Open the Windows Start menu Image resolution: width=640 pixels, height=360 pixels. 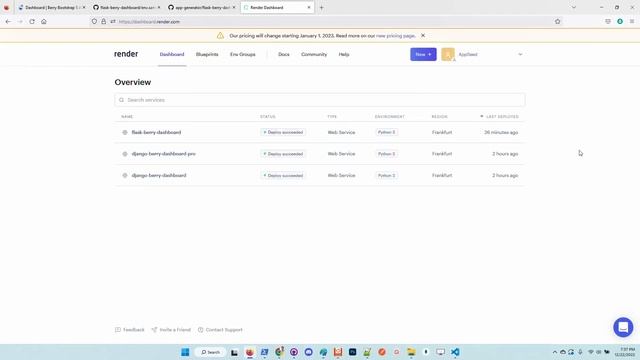coord(185,352)
